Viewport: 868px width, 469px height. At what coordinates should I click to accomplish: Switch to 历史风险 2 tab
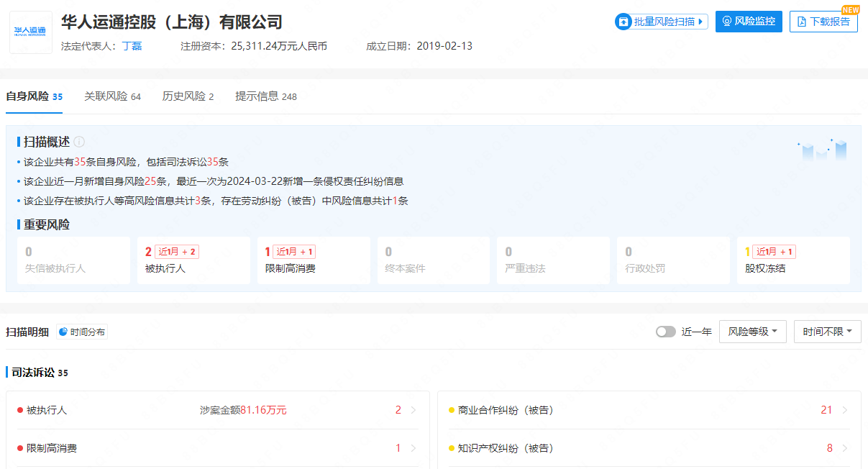[188, 96]
